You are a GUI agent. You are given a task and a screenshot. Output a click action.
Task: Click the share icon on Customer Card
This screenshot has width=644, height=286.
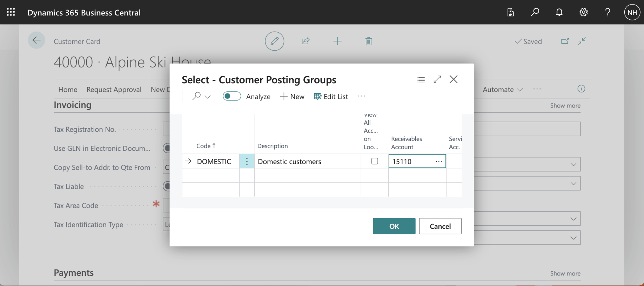click(306, 41)
